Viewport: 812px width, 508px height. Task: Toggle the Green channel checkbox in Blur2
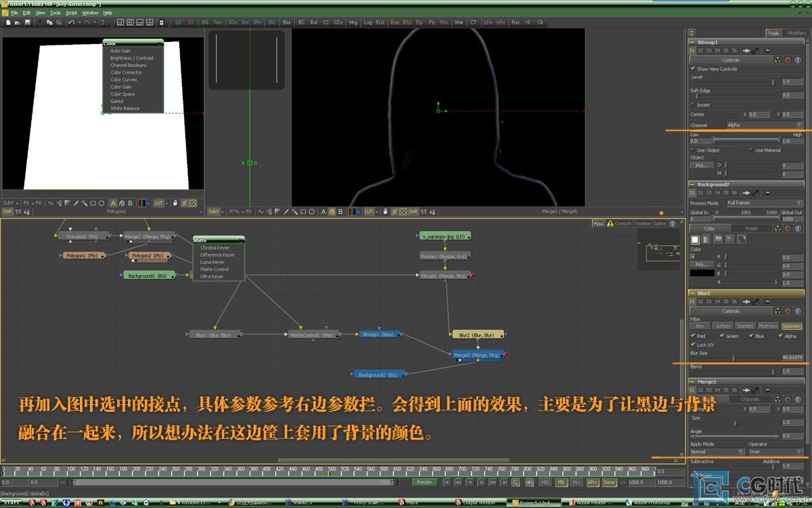722,336
